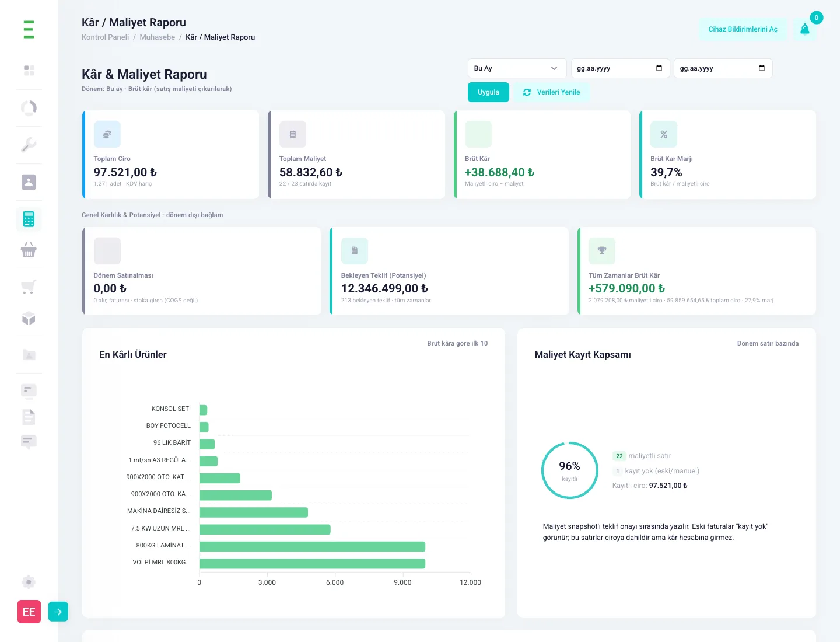This screenshot has height=642, width=840.
Task: Click the MAKİNA DAİRESİZ S... chart bar
Action: [254, 512]
